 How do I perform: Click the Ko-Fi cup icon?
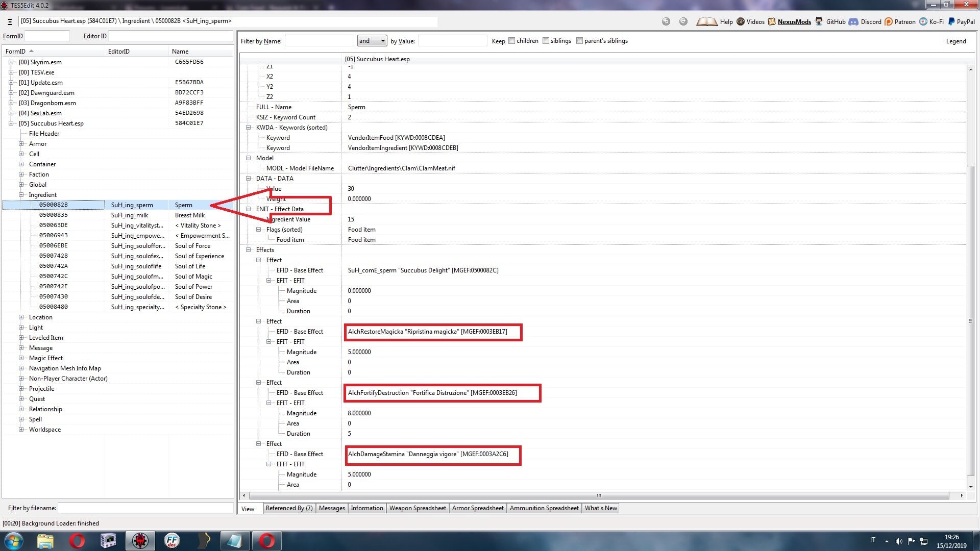point(923,21)
